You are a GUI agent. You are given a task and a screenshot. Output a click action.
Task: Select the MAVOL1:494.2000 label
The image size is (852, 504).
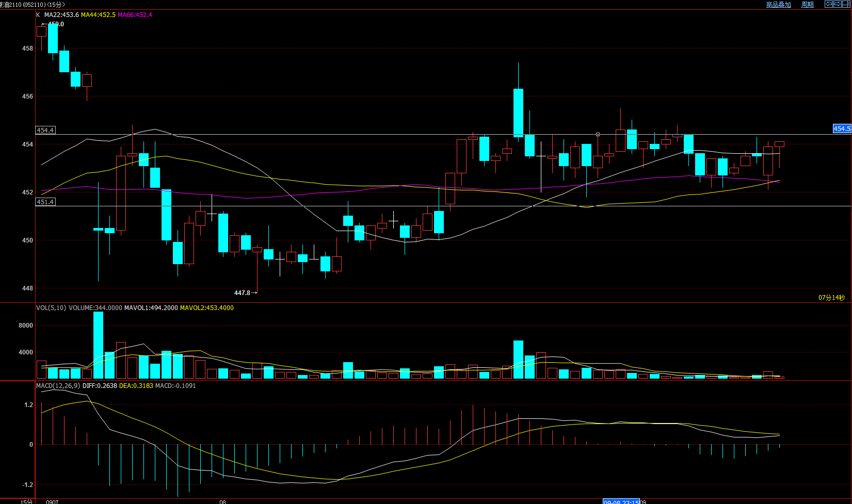151,308
